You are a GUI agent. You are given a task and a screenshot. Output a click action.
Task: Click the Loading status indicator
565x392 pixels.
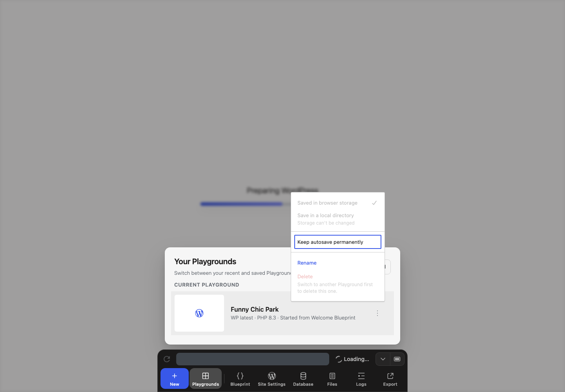352,359
